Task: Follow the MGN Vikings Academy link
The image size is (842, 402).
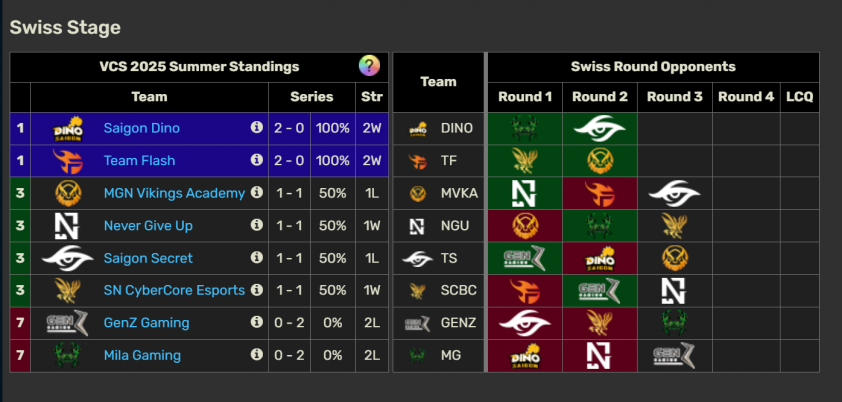Action: tap(175, 193)
